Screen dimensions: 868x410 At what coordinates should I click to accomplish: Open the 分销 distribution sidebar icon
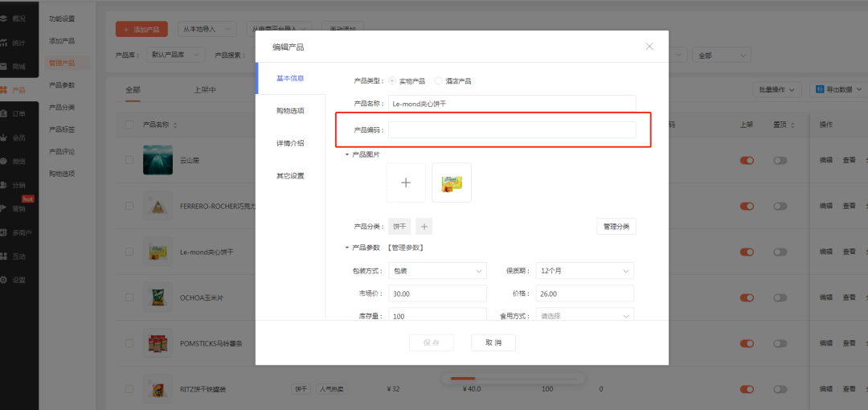coord(4,185)
